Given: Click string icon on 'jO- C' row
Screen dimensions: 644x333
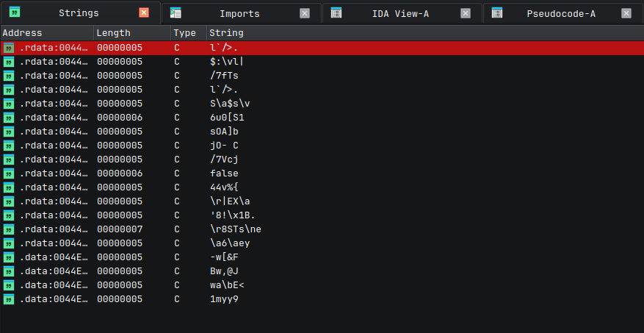Looking at the screenshot, I should click(9, 146).
